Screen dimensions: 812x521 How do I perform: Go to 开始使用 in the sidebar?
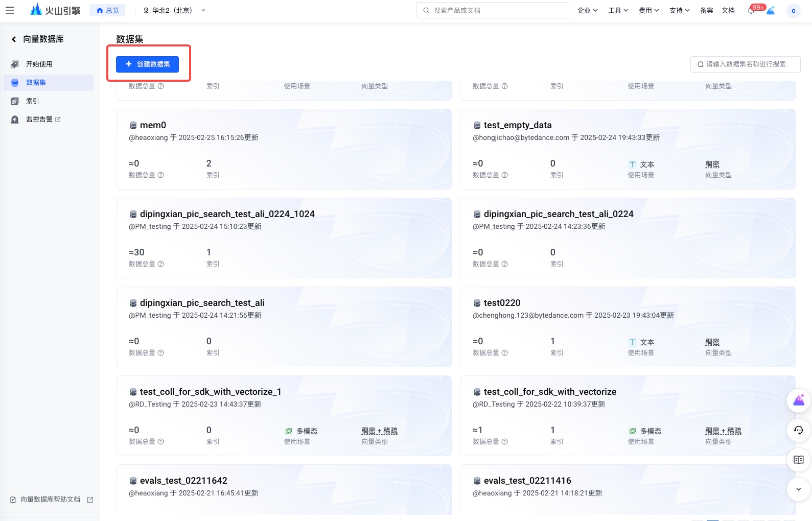(x=39, y=64)
